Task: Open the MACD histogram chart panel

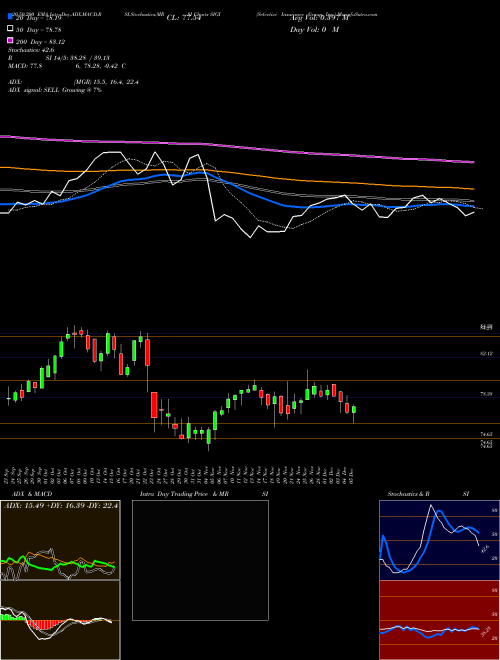Action: coord(60,620)
